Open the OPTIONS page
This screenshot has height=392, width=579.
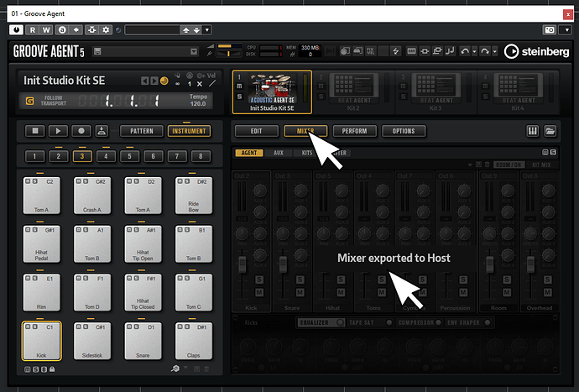[x=404, y=131]
